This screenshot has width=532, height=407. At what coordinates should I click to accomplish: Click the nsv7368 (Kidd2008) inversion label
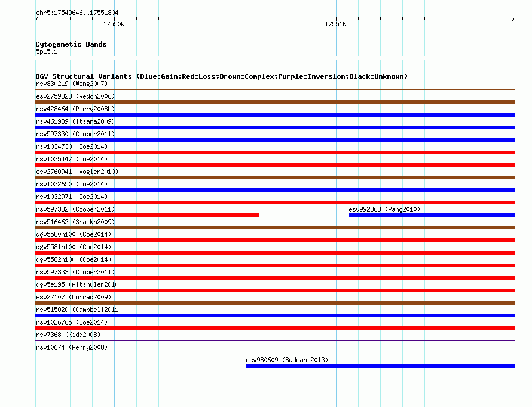click(68, 335)
